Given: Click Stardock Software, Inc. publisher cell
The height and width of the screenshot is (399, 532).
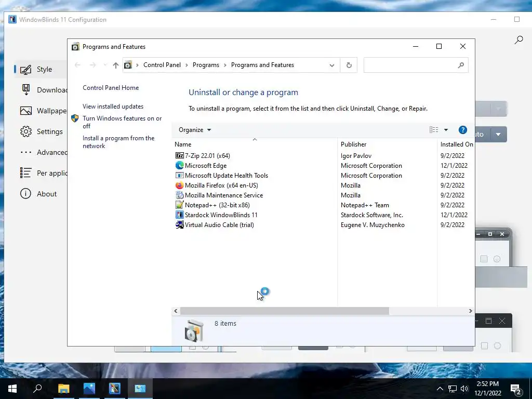Looking at the screenshot, I should (x=372, y=215).
